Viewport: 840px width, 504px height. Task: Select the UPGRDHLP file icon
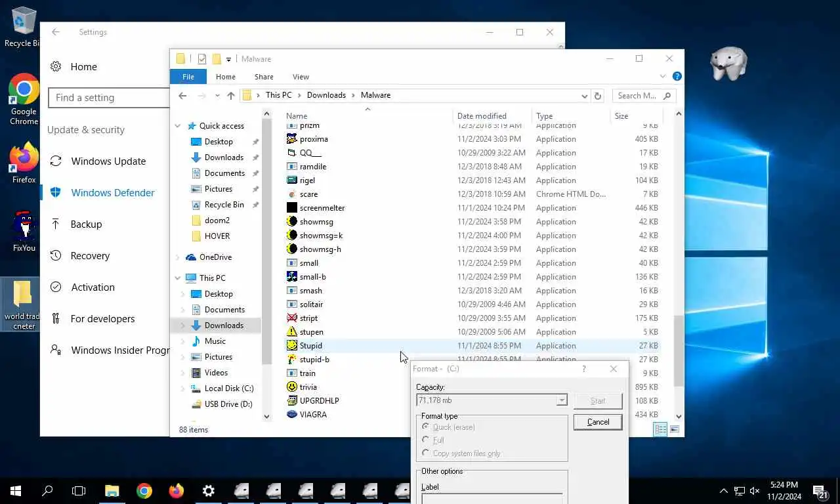[x=292, y=400]
